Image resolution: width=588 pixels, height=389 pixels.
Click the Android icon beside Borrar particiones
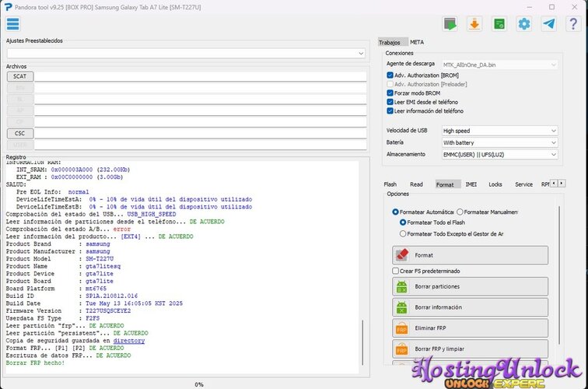coord(401,286)
